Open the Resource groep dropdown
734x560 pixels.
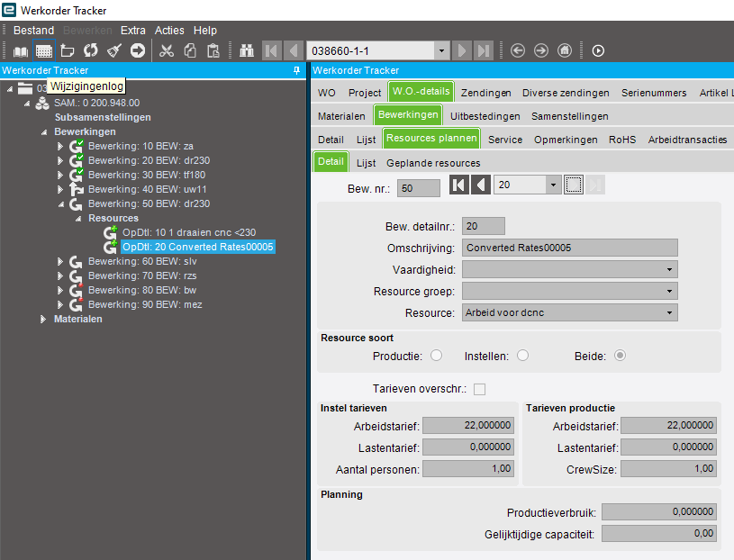click(669, 291)
